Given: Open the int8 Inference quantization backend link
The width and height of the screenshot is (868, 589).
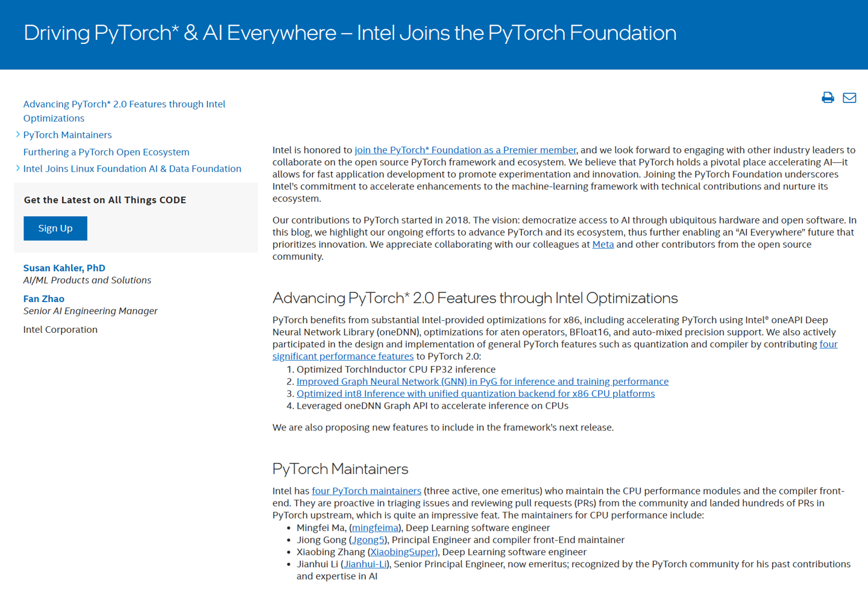Looking at the screenshot, I should tap(476, 393).
